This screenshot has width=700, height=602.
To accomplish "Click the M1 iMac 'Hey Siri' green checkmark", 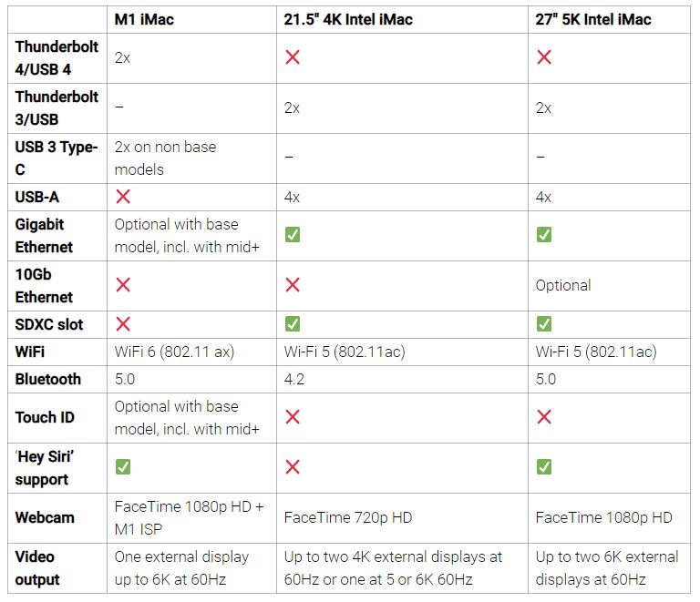I will 123,467.
